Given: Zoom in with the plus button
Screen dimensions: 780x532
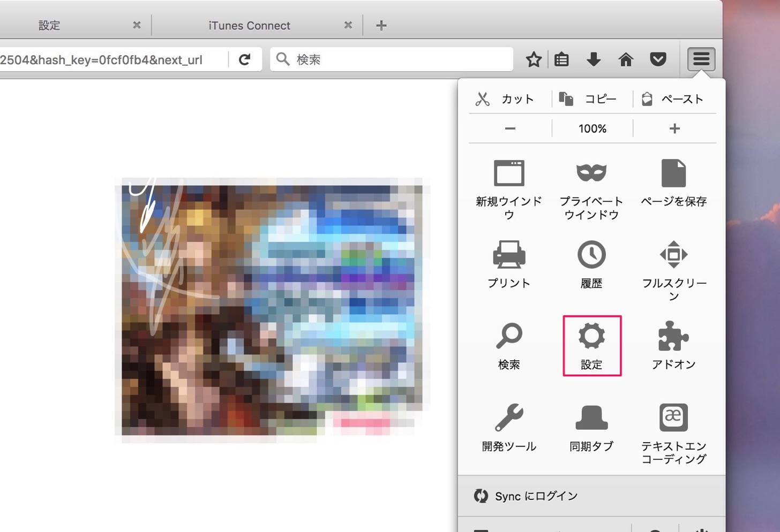Looking at the screenshot, I should tap(674, 128).
